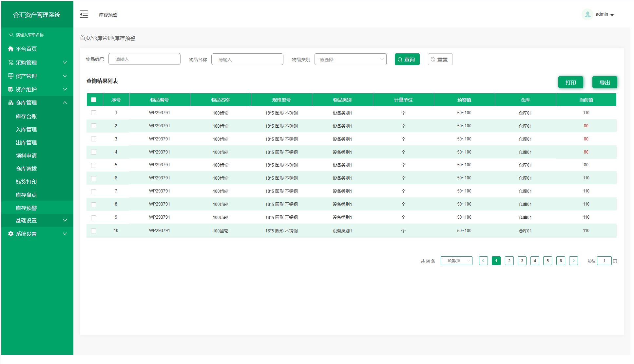Click the home icon for 平台首页

point(11,49)
